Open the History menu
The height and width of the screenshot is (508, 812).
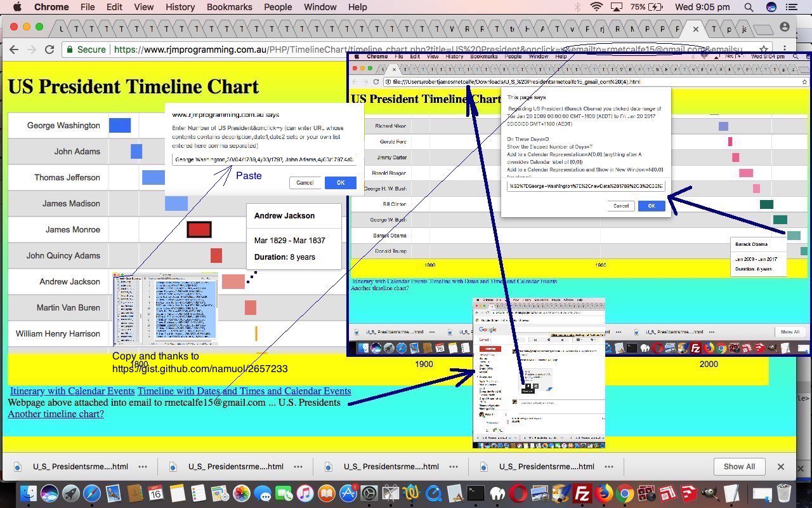click(180, 7)
